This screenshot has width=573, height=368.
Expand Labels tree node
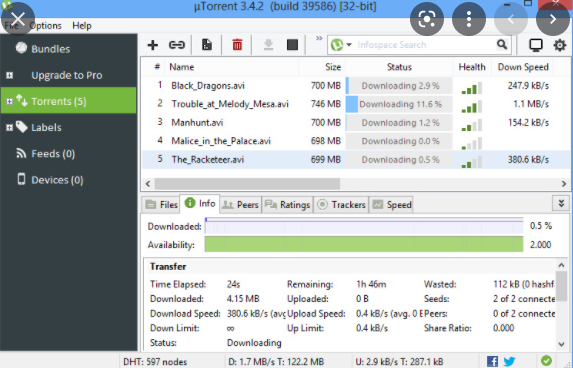(10, 128)
